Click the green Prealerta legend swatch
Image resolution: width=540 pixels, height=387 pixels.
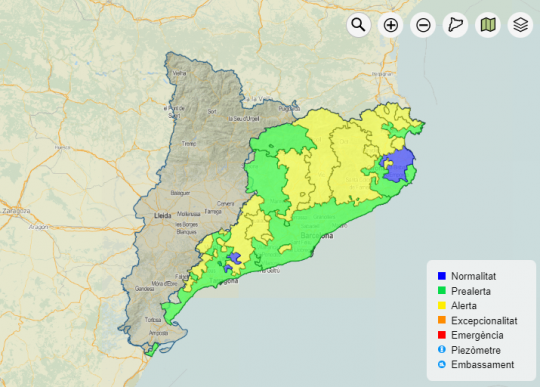pos(442,291)
